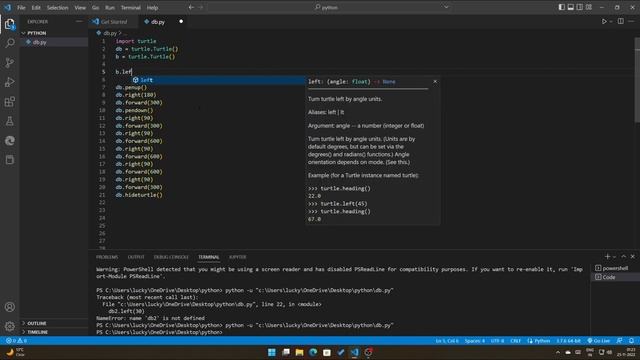Open the terminal launch profile dropdown arrow

[614, 257]
